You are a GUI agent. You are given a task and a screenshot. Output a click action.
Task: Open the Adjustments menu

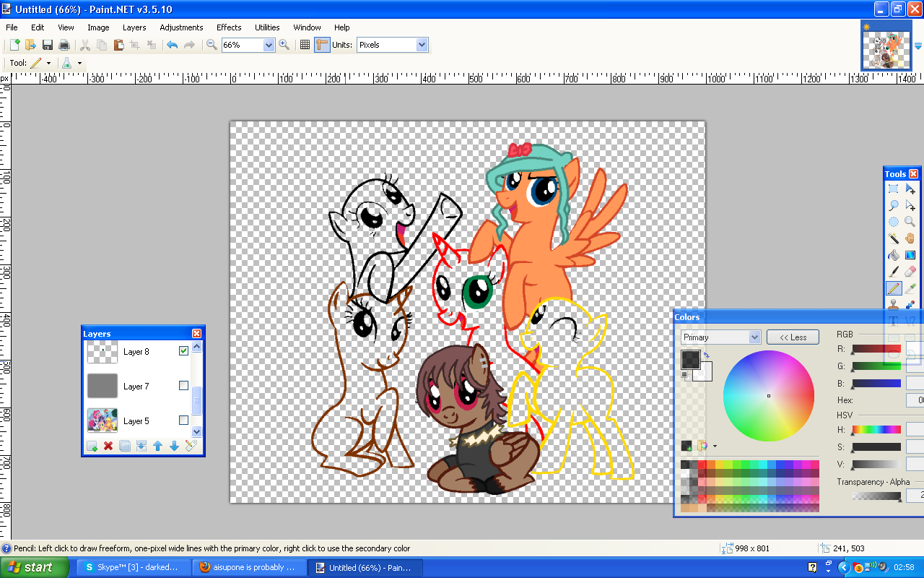pos(181,27)
